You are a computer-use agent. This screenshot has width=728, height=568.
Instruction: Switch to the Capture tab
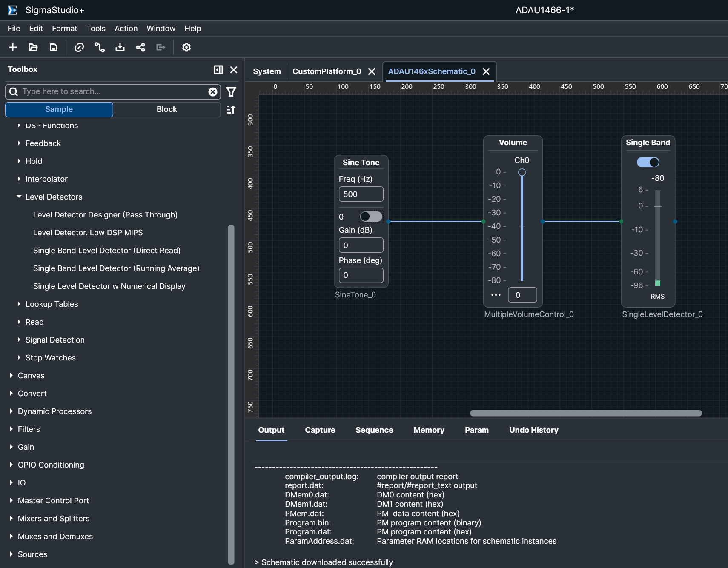pos(320,430)
